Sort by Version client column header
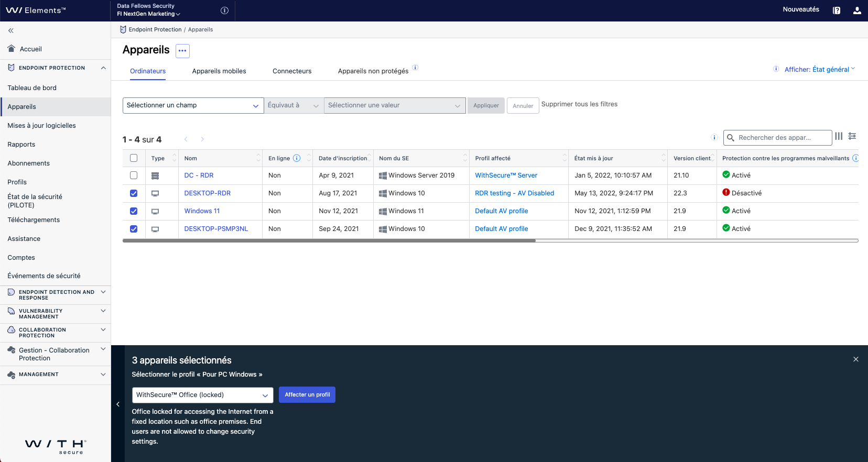 [x=692, y=158]
